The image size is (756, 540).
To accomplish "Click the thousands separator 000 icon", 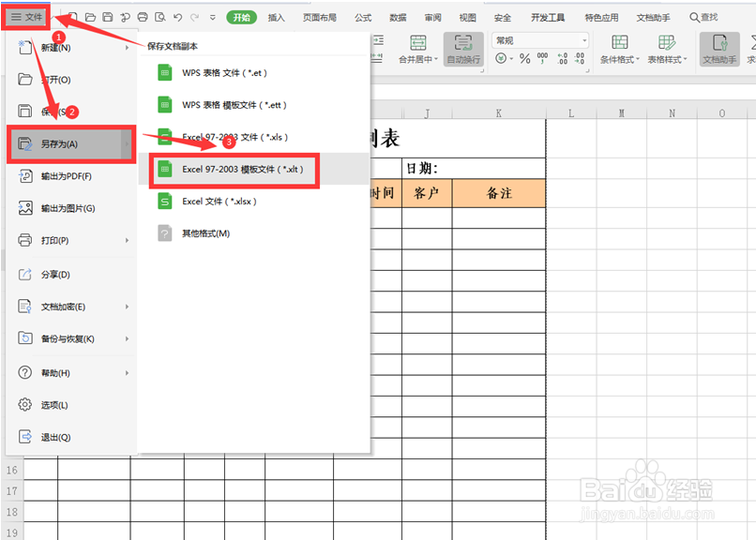I will click(x=542, y=58).
